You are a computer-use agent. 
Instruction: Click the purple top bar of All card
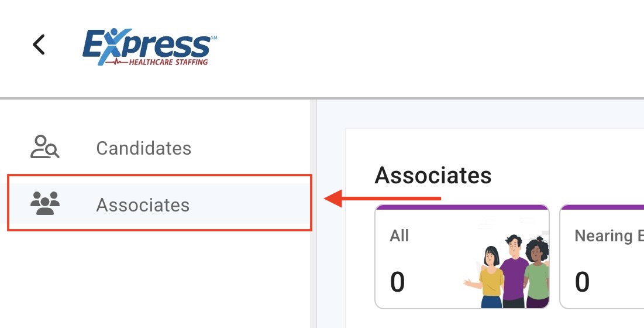click(x=462, y=207)
